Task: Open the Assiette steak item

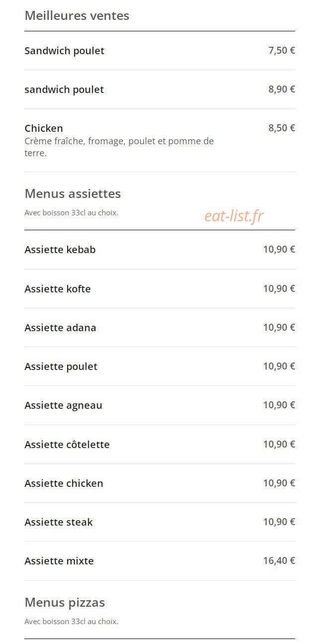Action: 160,522
